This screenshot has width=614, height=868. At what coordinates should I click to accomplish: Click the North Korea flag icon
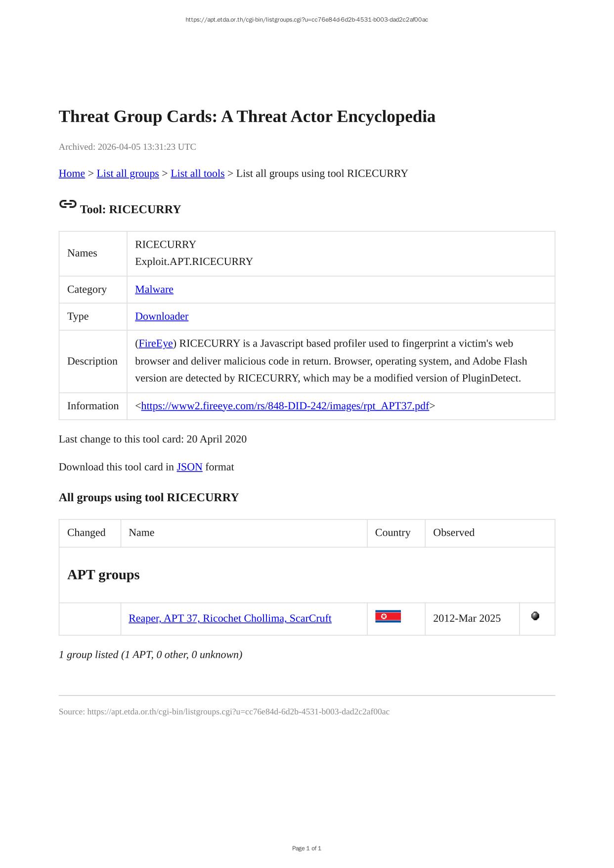(x=388, y=616)
